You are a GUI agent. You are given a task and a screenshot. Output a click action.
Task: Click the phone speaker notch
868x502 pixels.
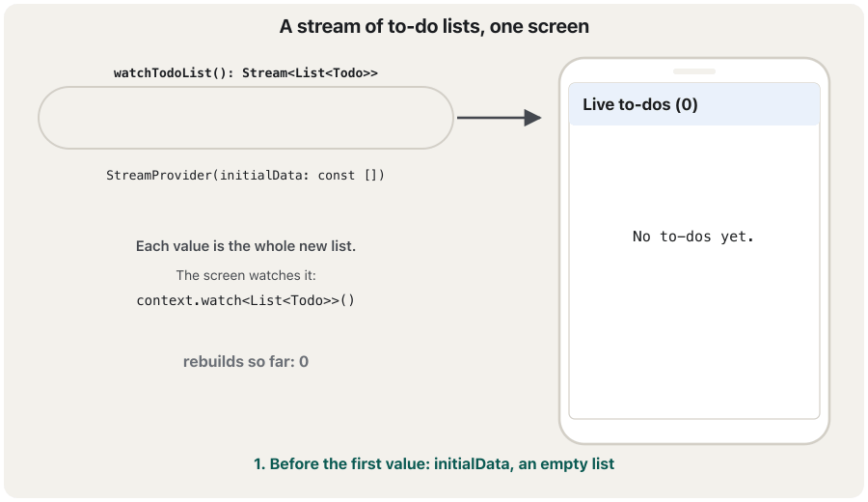(x=694, y=71)
